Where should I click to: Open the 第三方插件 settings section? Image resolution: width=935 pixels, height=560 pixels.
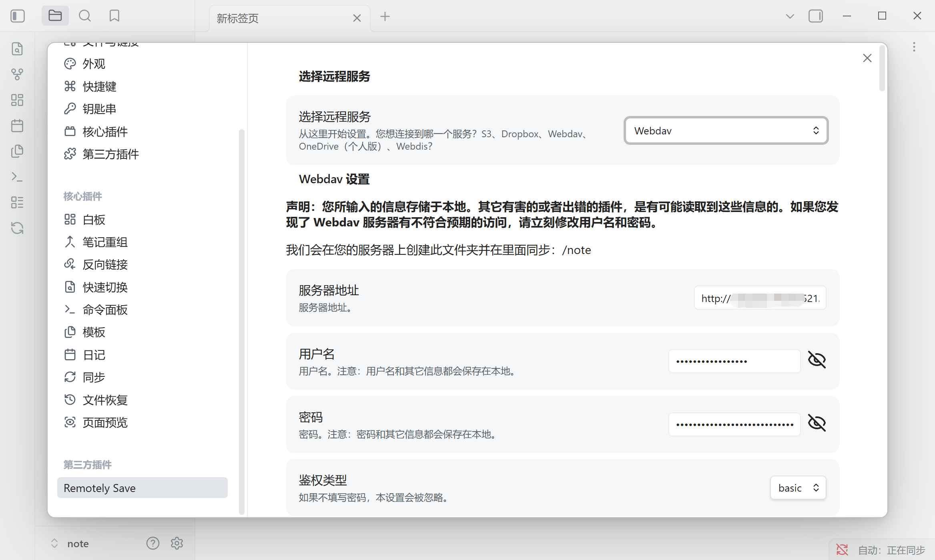coord(110,154)
